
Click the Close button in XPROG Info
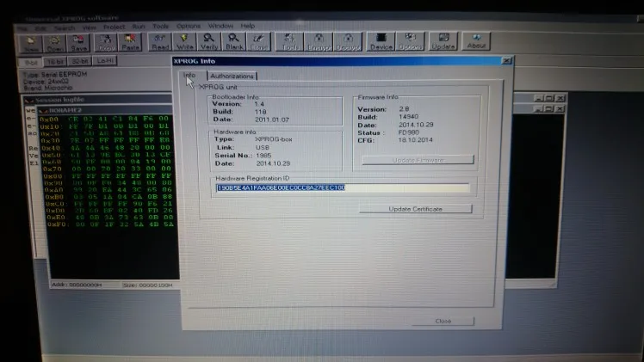pos(443,321)
